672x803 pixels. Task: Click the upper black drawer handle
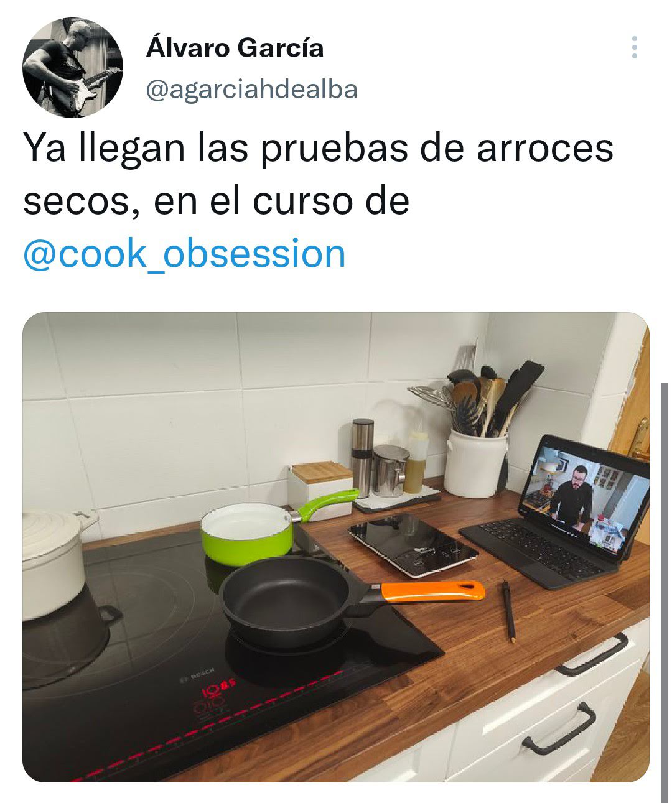tap(592, 655)
